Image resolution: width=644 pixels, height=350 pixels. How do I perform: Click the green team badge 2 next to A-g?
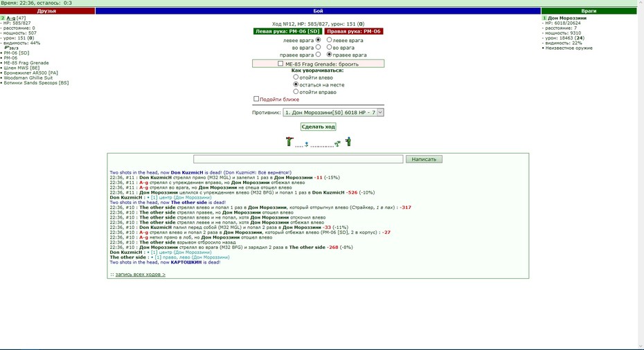click(x=3, y=18)
